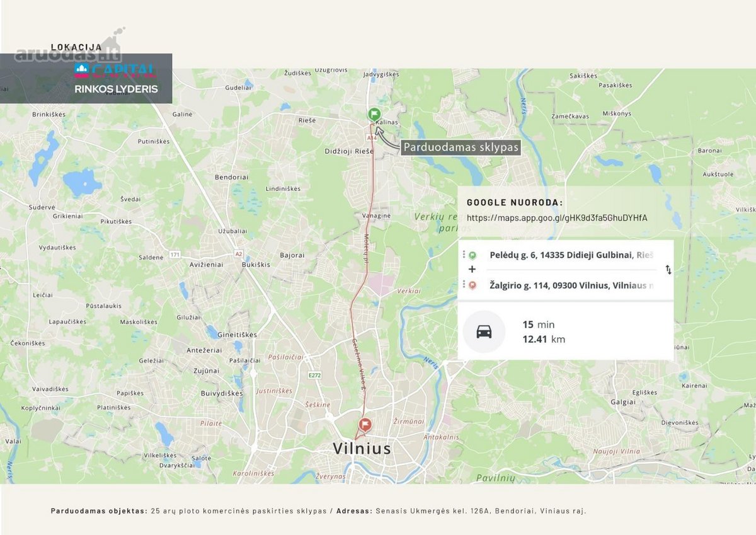Viewport: 756px width, 535px height.
Task: Click the Pašilaičiai district label
Action: click(x=286, y=356)
